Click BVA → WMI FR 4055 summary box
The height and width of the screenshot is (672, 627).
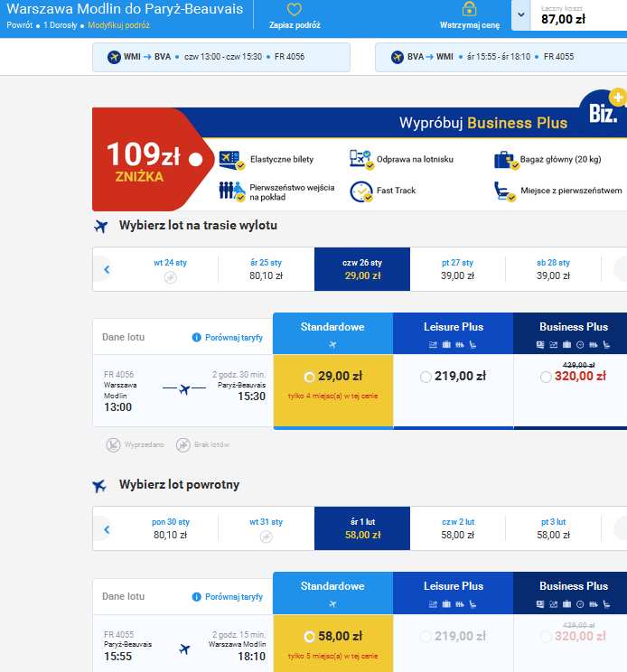[x=501, y=57]
